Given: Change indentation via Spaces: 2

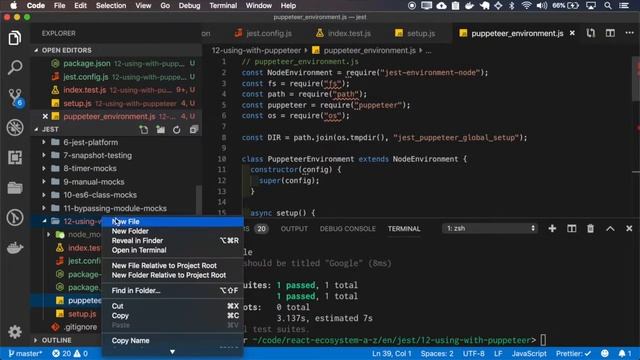Looking at the screenshot, I should point(437,353).
